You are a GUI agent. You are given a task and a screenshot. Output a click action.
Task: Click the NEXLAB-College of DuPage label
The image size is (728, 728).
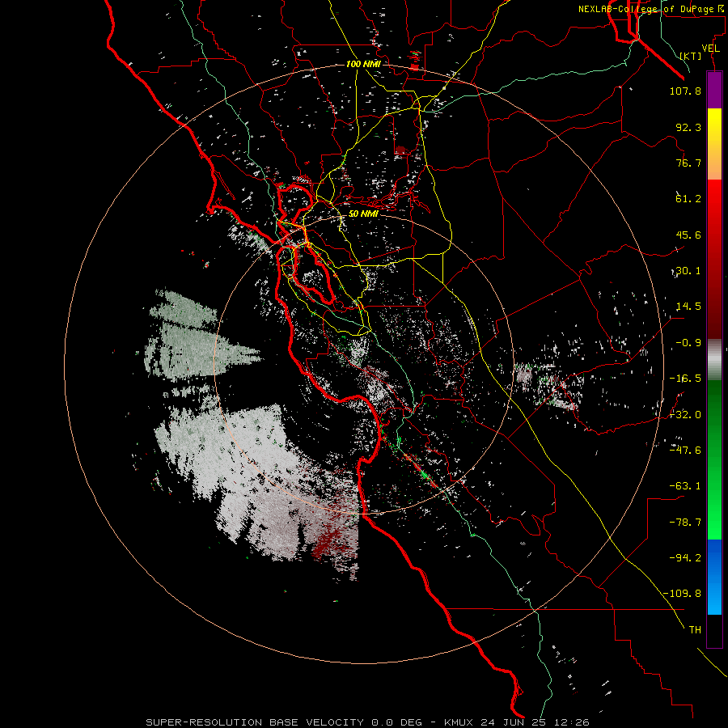(x=650, y=9)
